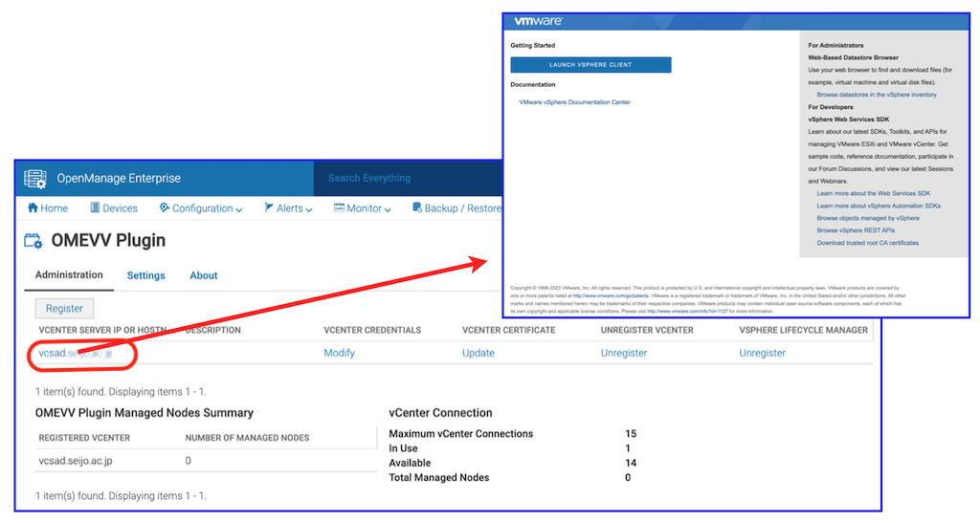Open Learn more about the Web Services SDK
980x523 pixels.
click(x=873, y=193)
